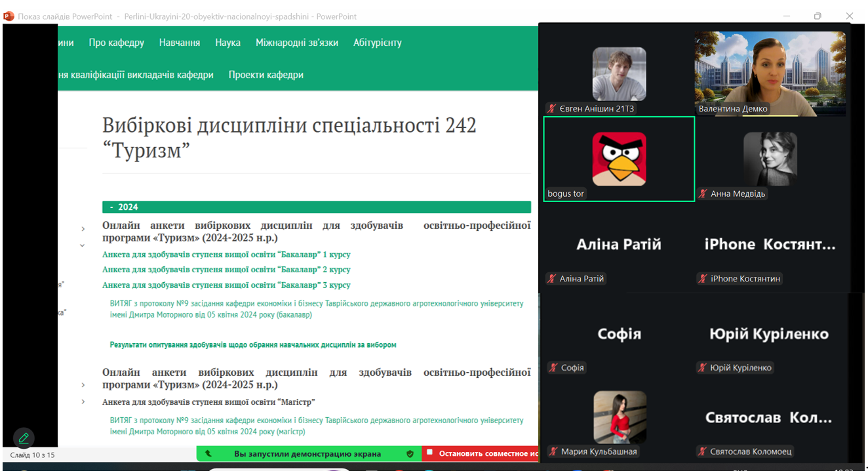
Task: Open the Міжнародні зв'язки menu
Action: pos(297,43)
